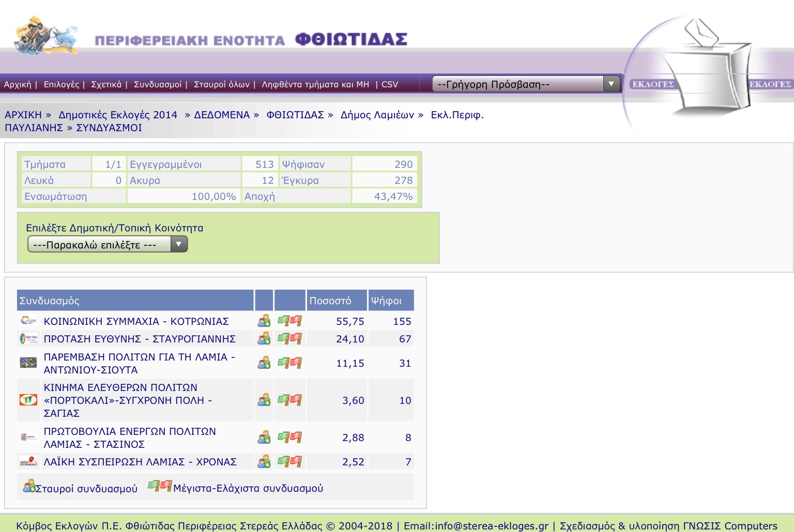Follow the Δήμος Λαμιέων breadcrumb link

[377, 115]
